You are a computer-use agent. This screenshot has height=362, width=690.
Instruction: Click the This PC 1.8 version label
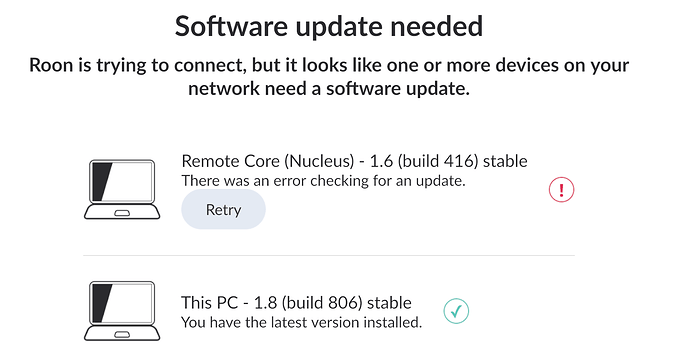(x=296, y=303)
